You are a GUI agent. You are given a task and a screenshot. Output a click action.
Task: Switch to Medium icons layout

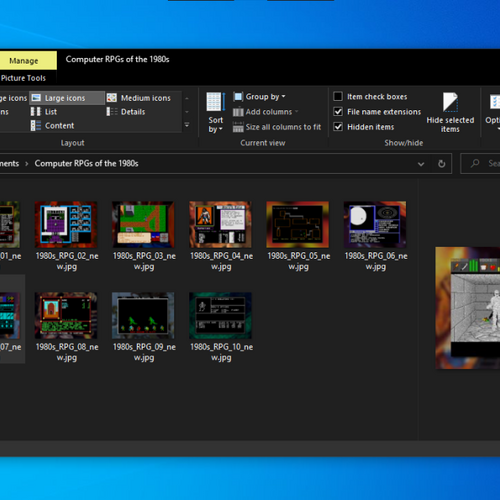point(139,98)
